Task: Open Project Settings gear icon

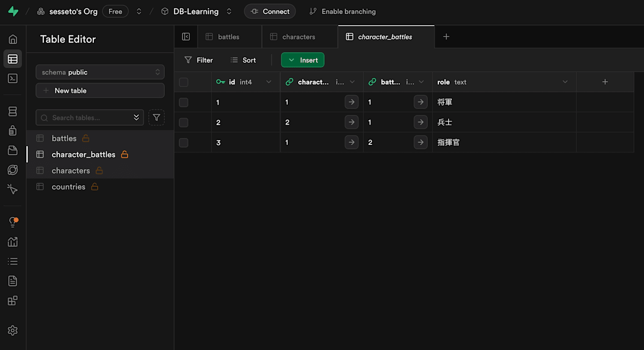Action: click(13, 331)
